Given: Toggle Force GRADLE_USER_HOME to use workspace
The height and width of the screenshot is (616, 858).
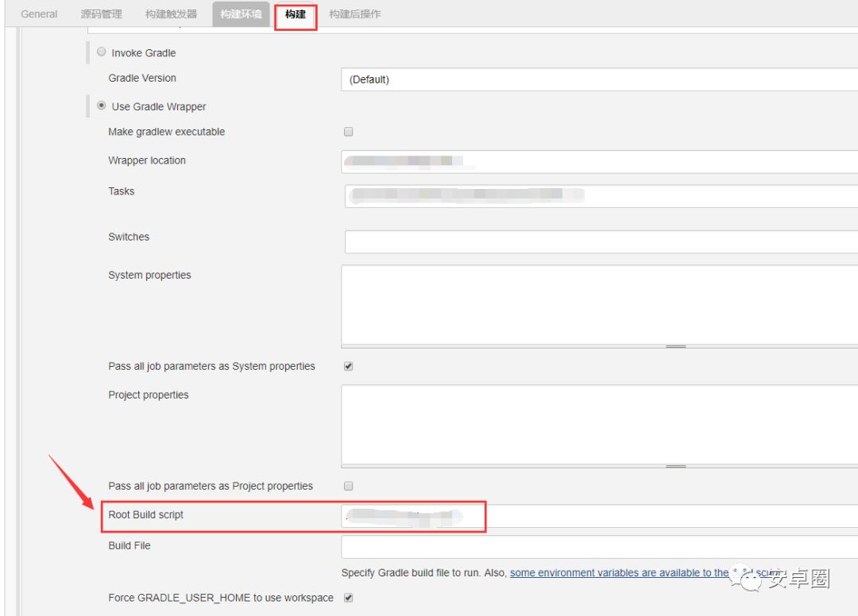Looking at the screenshot, I should click(349, 598).
